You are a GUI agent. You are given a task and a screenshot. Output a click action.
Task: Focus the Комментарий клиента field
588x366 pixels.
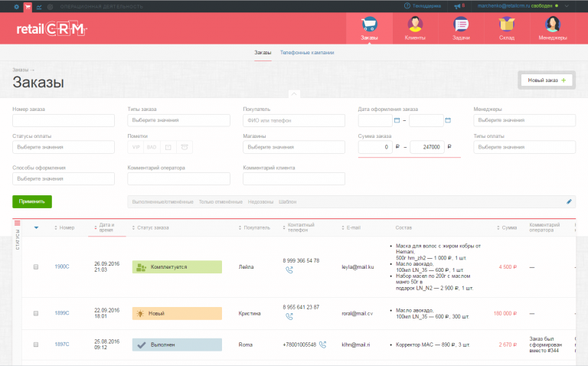(294, 178)
